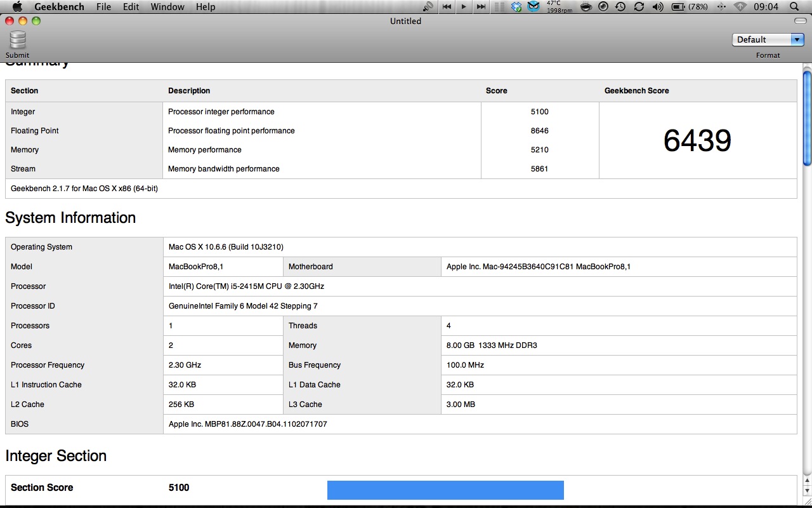The height and width of the screenshot is (508, 812).
Task: Click the Bluetooth icon in menu bar
Action: [x=721, y=6]
